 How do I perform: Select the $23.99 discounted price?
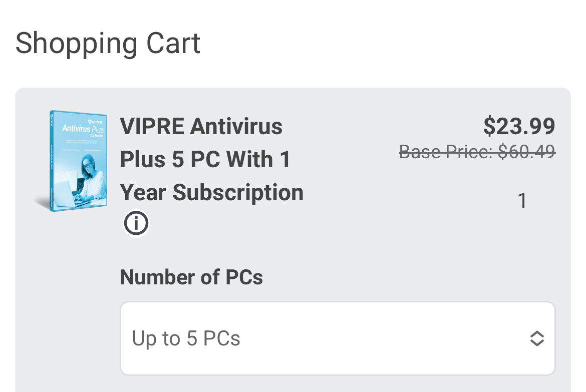(x=519, y=126)
